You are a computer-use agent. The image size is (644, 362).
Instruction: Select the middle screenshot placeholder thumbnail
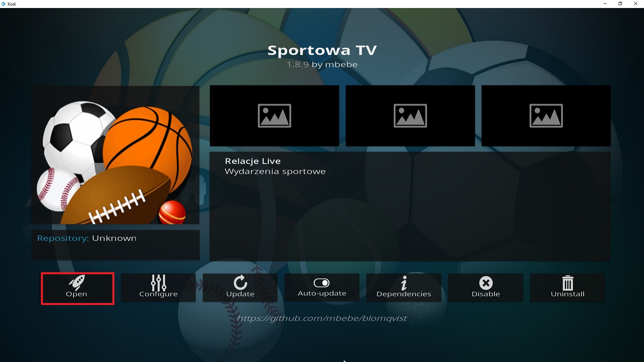point(410,116)
